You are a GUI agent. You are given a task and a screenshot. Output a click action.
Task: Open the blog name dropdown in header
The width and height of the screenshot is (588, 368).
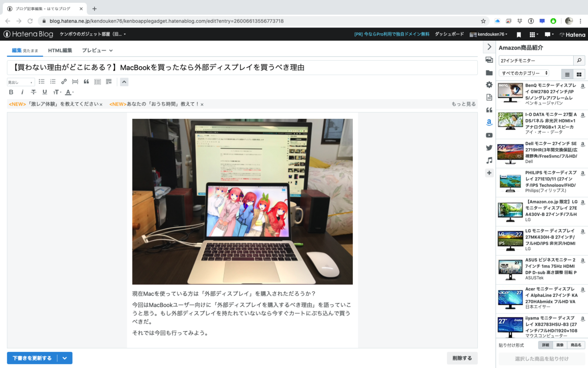(x=93, y=34)
